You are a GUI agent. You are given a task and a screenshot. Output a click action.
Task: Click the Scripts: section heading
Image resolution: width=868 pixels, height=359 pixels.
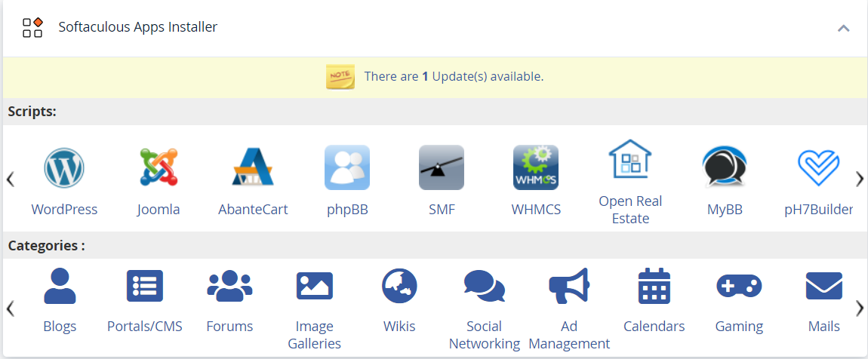[x=32, y=111]
